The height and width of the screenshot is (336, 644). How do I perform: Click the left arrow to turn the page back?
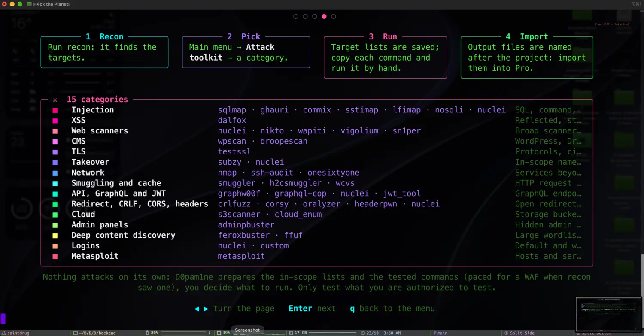197,309
